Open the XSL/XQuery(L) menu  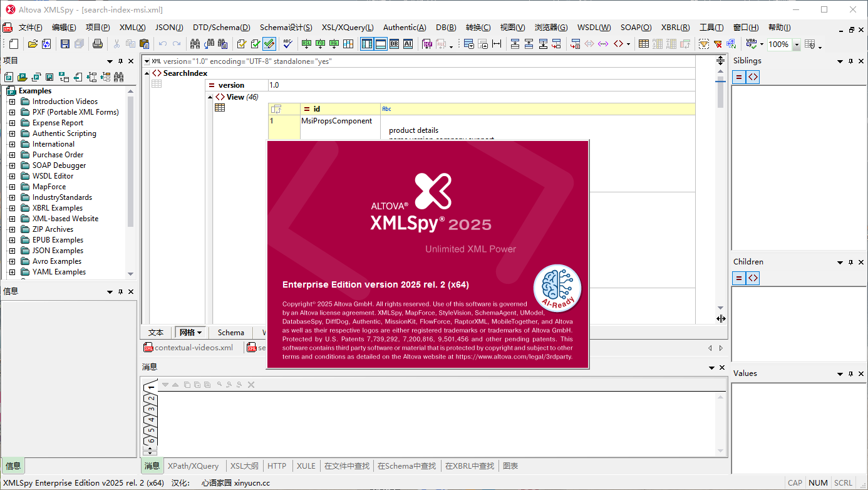pos(348,28)
